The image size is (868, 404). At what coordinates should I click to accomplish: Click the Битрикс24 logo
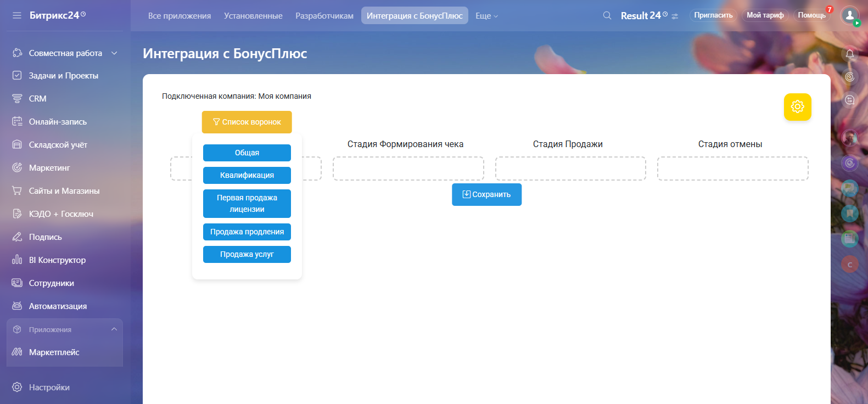[x=58, y=15]
